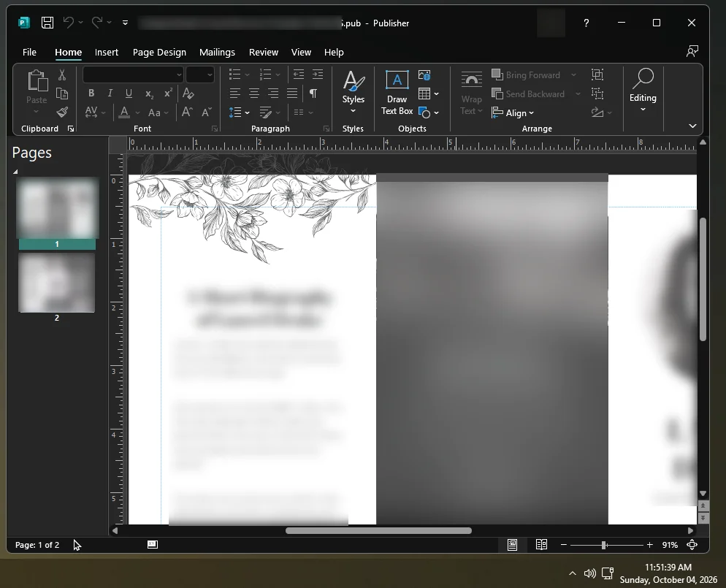Open the feedback icon near ribbon tabs
Screen dimensions: 726x588
pyautogui.click(x=692, y=51)
